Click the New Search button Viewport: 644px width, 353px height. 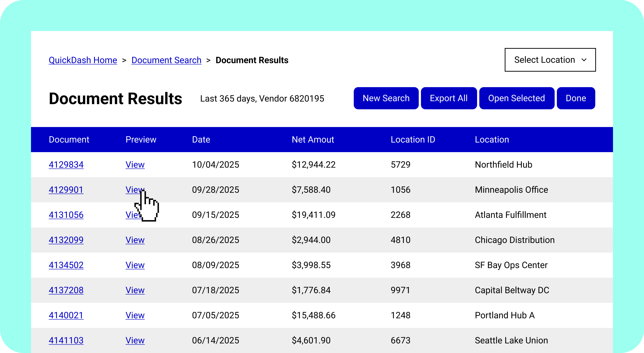[x=386, y=98]
